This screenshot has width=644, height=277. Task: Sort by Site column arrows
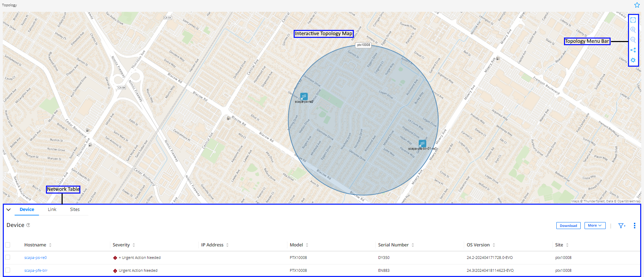[x=567, y=245]
